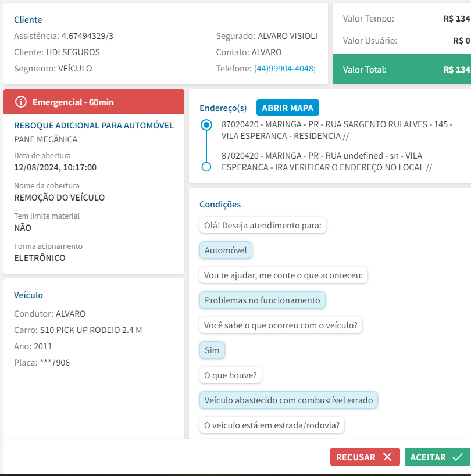
Task: Click the info icon in the Emergencial banner
Action: 21,102
